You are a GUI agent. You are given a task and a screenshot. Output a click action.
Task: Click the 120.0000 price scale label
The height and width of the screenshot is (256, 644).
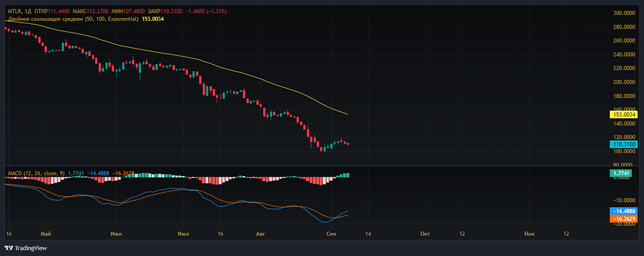624,137
